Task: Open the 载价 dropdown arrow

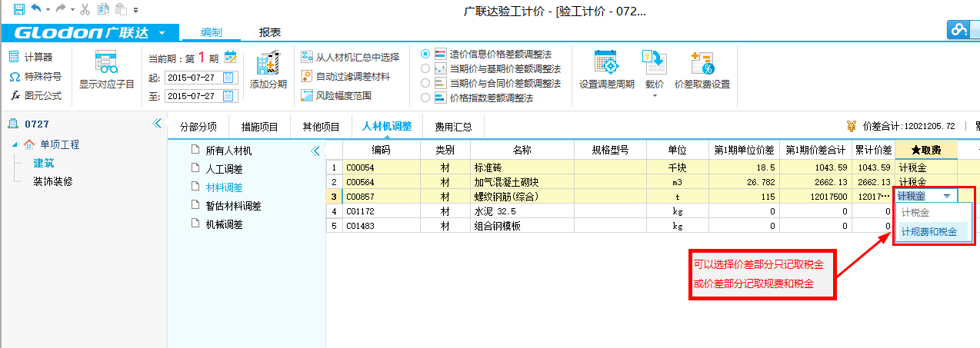Action: pos(654,96)
